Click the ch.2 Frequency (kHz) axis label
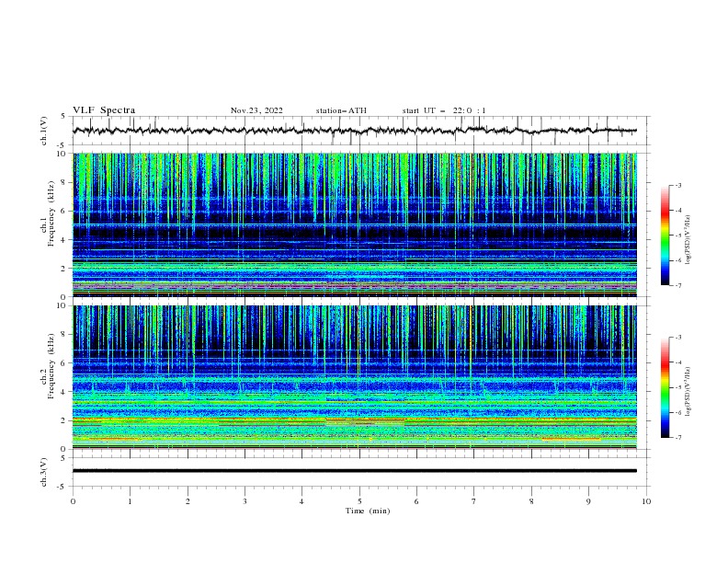 click(x=48, y=366)
